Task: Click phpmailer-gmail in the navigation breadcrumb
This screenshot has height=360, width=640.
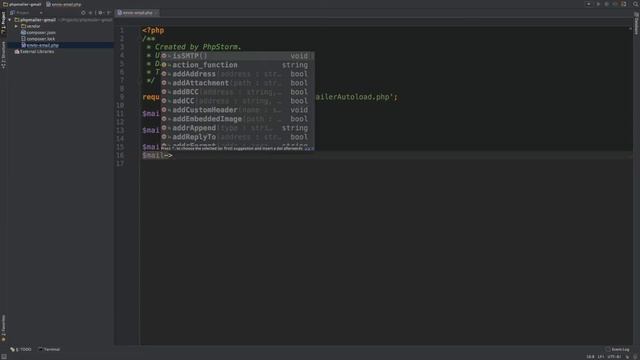Action: [22, 4]
